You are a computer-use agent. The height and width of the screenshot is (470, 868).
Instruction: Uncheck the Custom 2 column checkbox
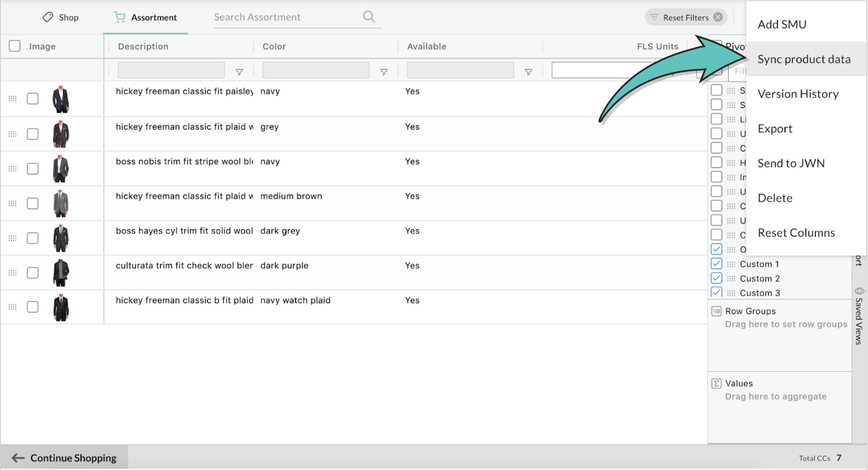click(x=716, y=278)
